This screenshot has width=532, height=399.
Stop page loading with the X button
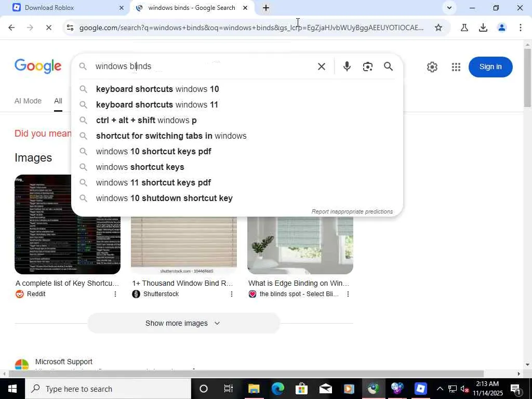click(48, 28)
